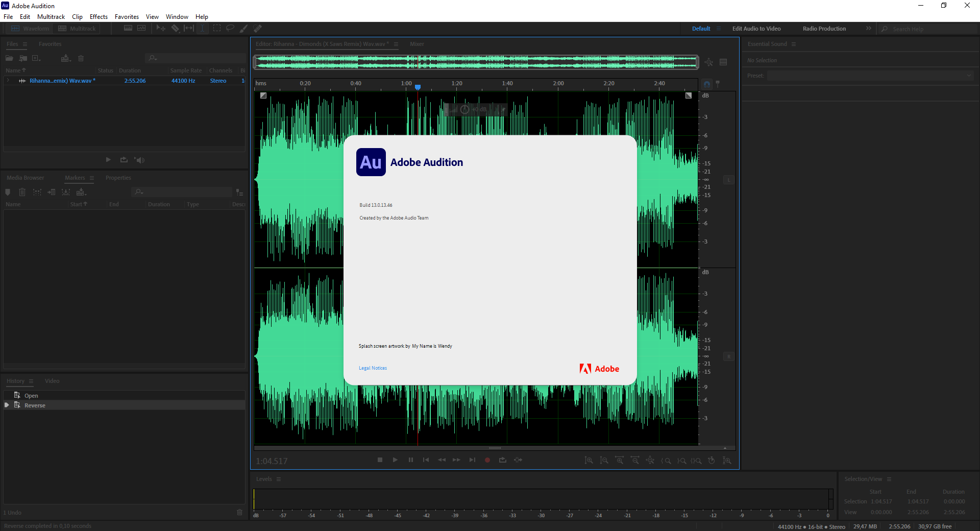Switch to the Properties tab

118,178
